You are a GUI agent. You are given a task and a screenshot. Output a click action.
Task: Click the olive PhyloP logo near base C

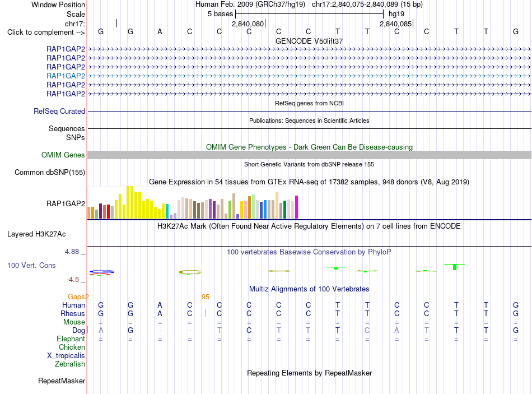click(x=190, y=272)
